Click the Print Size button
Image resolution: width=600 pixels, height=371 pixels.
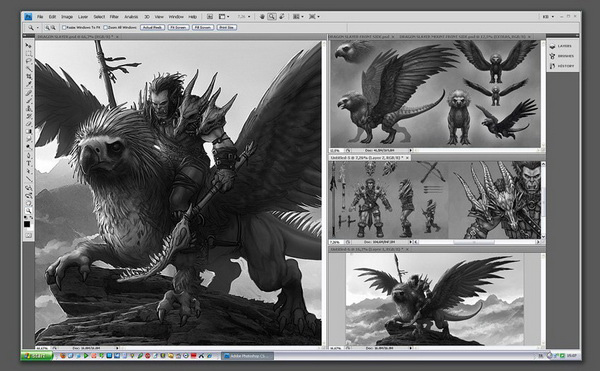pyautogui.click(x=227, y=27)
